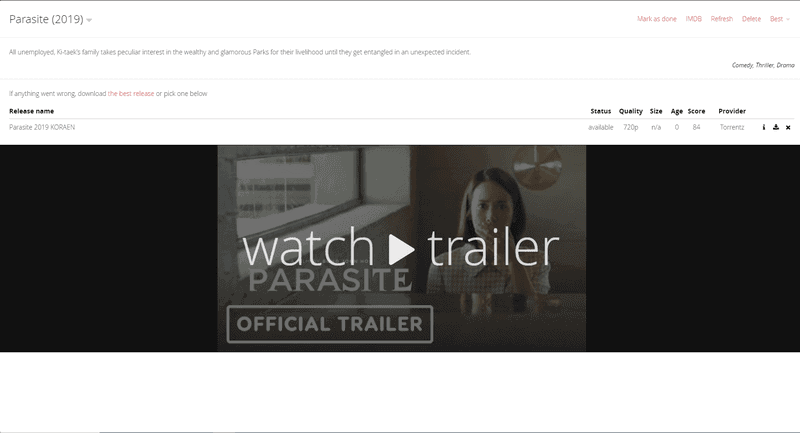The height and width of the screenshot is (433, 800).
Task: Click the best release link
Action: tap(131, 93)
